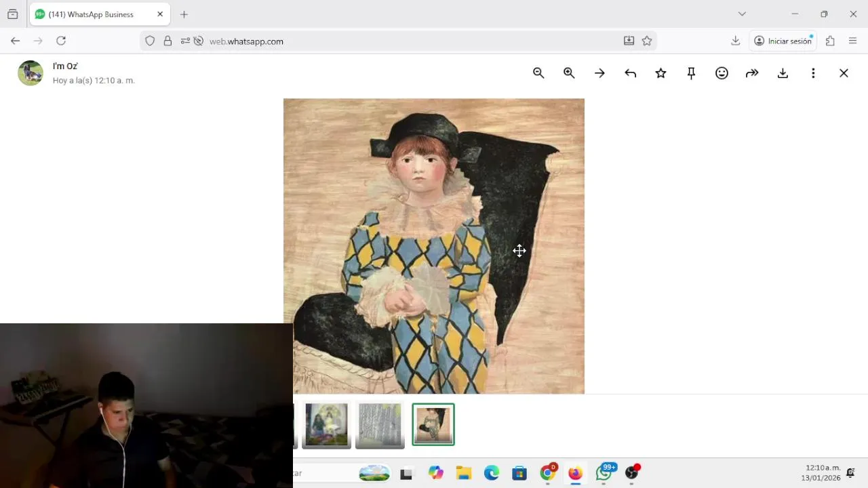Open Firefox application menu
The height and width of the screenshot is (488, 868).
852,41
